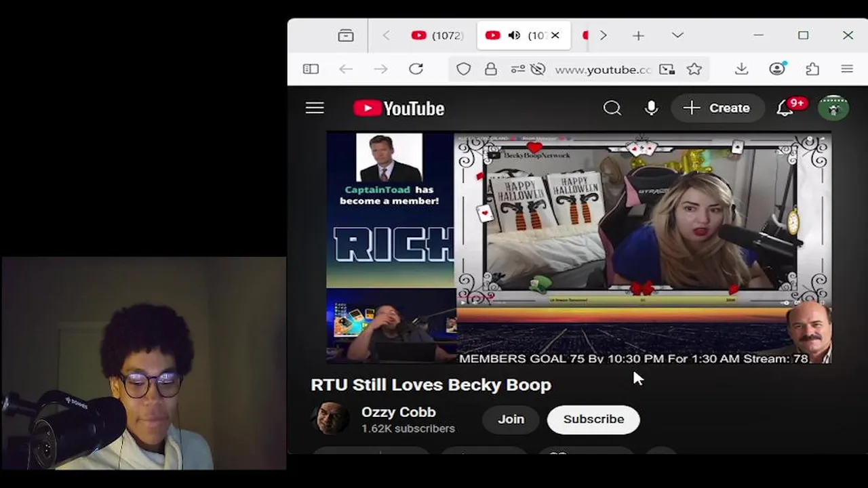Close the active YouTube tab
868x488 pixels.
pos(555,35)
